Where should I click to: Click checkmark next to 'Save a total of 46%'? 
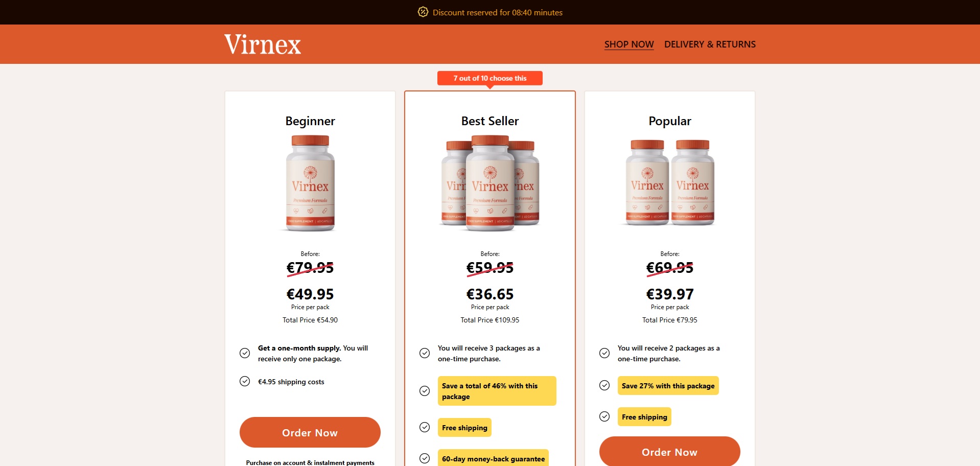(x=425, y=391)
